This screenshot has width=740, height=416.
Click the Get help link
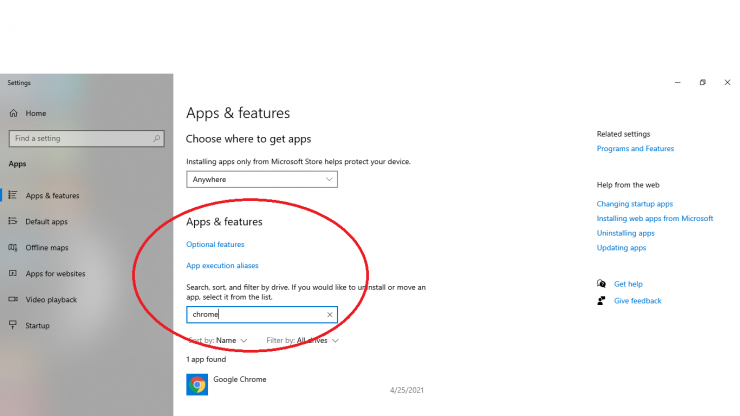coord(628,284)
